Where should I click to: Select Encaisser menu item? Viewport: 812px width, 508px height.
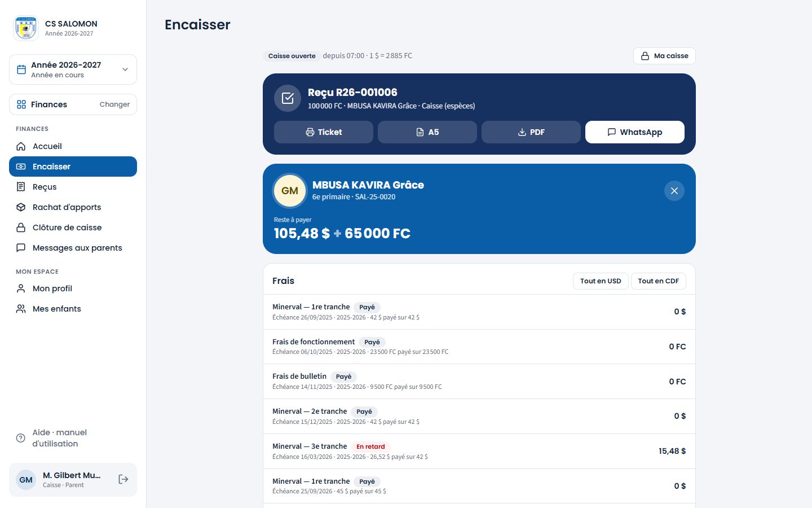click(x=73, y=167)
